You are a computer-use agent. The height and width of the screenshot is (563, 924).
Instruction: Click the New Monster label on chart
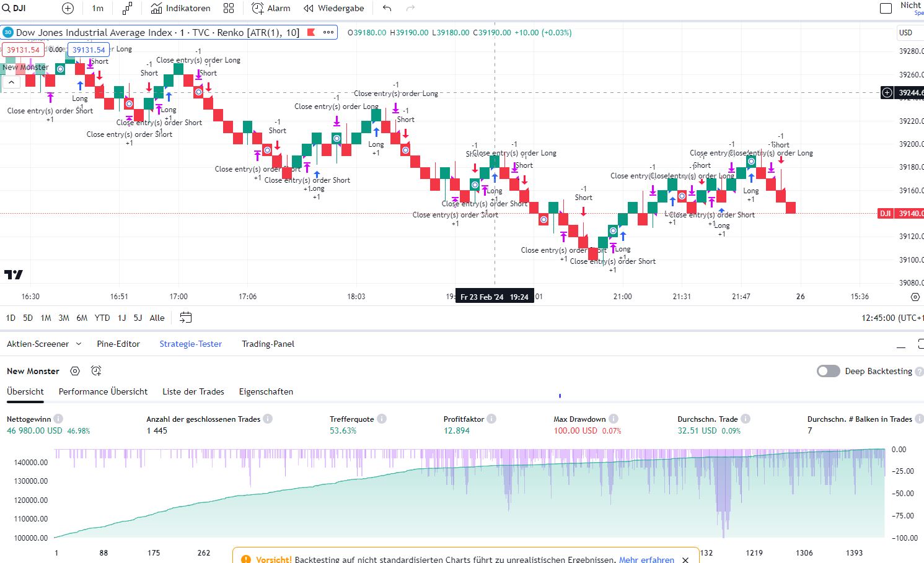pyautogui.click(x=25, y=67)
